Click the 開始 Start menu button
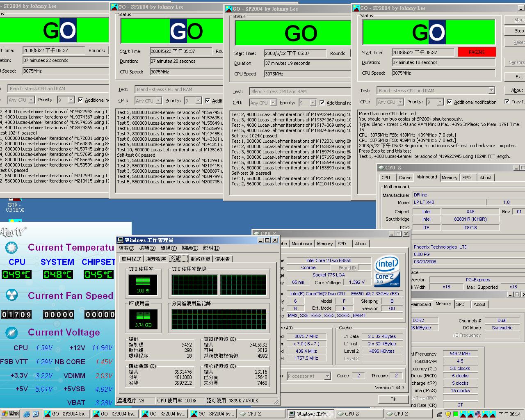Screen dimensions: 525x420 [x=10, y=414]
